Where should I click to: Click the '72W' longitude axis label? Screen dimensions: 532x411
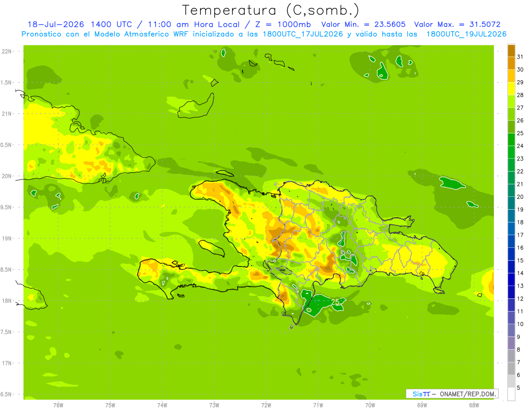coord(266,405)
